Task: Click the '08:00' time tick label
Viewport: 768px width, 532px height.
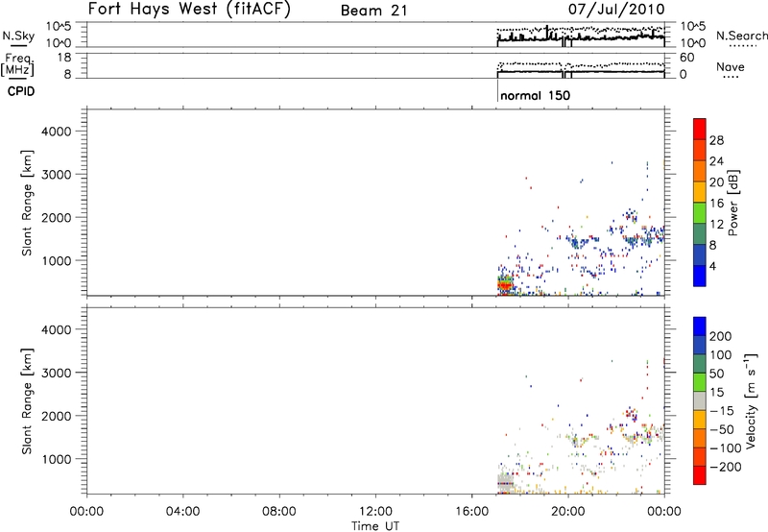Action: click(x=279, y=512)
